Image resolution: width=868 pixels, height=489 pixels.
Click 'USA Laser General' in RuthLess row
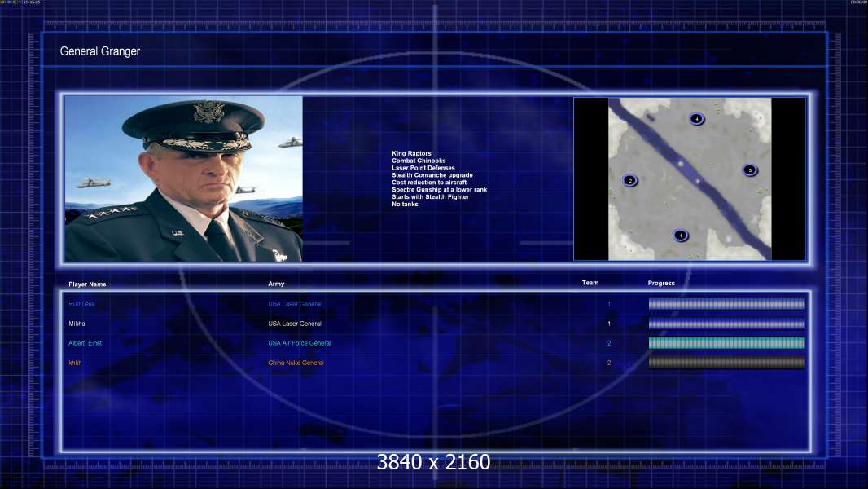click(x=295, y=304)
